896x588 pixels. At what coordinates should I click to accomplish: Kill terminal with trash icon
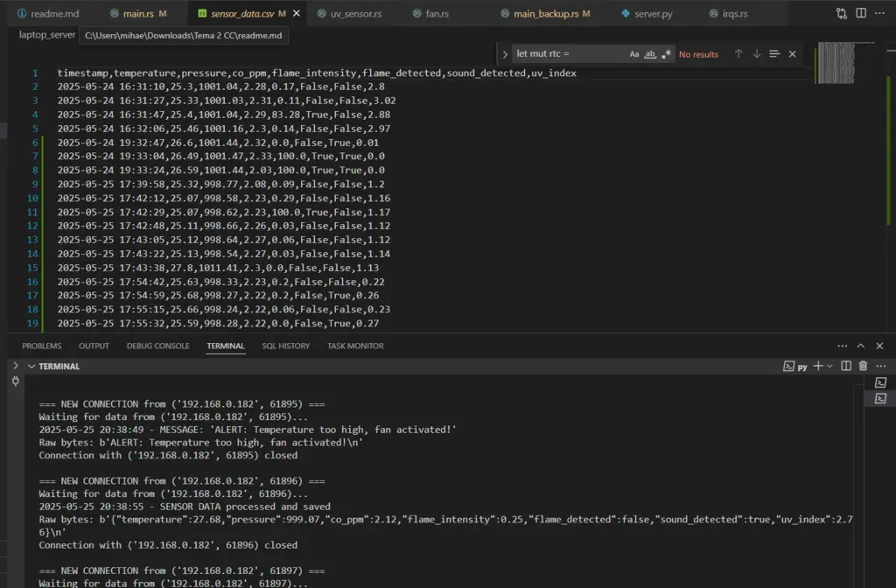coord(863,367)
